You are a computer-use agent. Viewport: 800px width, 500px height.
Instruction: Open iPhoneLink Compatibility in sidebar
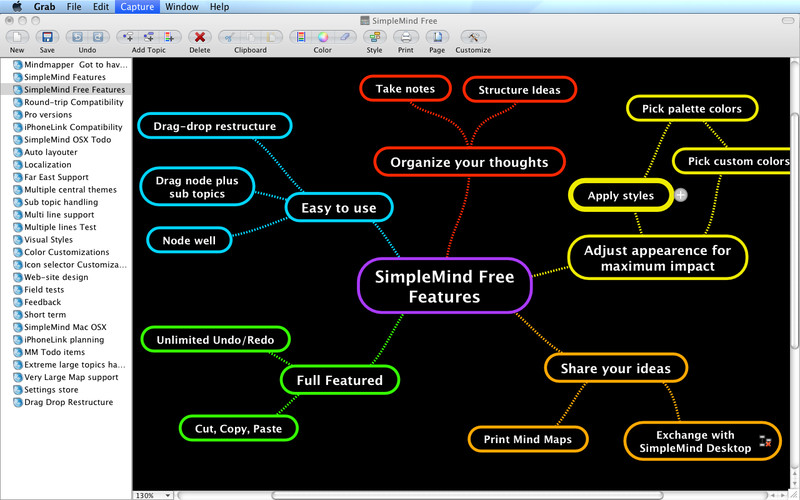point(73,127)
